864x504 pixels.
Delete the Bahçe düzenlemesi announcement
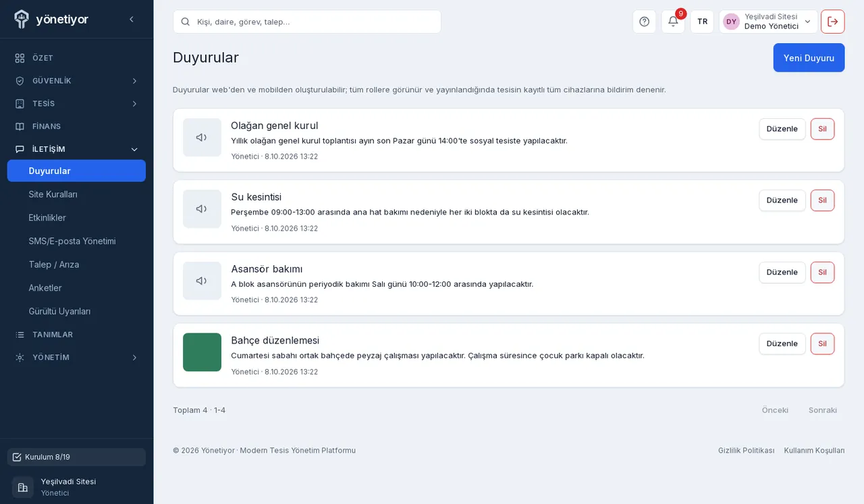tap(822, 343)
